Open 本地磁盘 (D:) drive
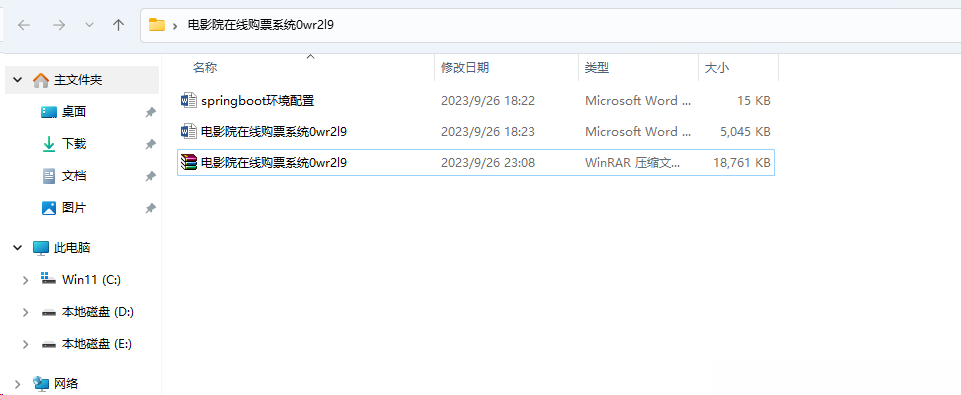Viewport: 961px width, 395px height. (98, 312)
